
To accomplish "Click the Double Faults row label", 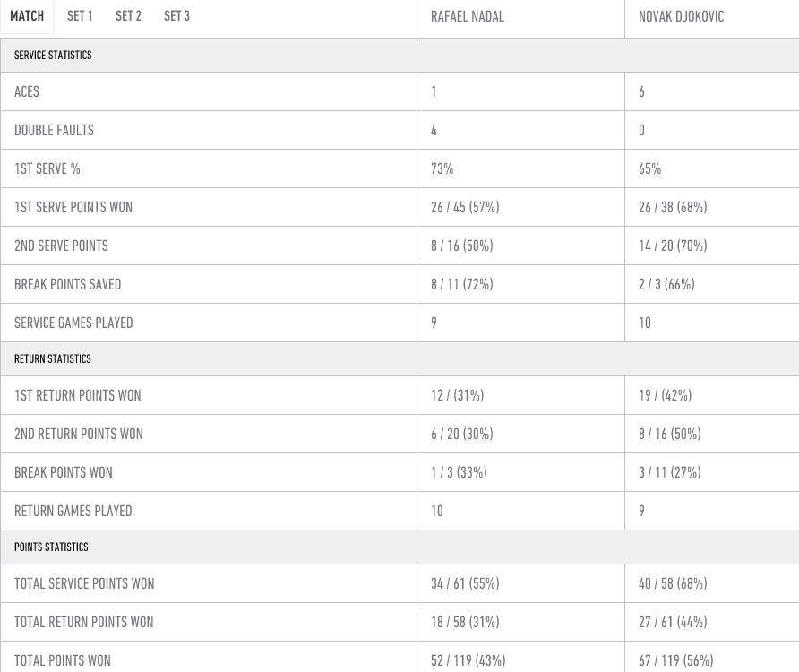I will [54, 131].
